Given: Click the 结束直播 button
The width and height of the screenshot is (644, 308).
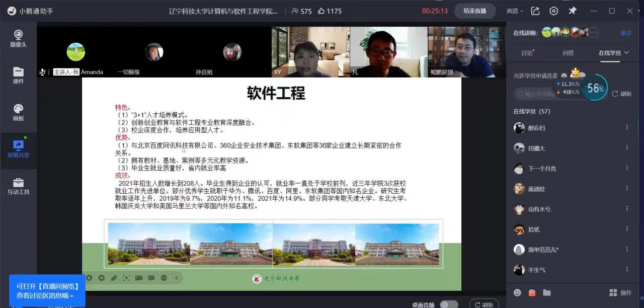Looking at the screenshot, I should (474, 11).
